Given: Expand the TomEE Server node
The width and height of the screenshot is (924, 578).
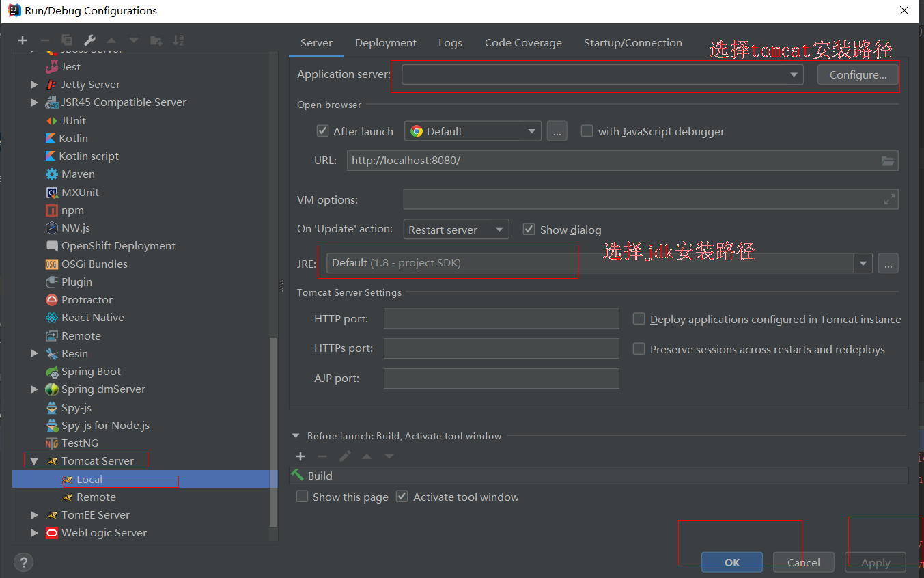Looking at the screenshot, I should (x=34, y=514).
